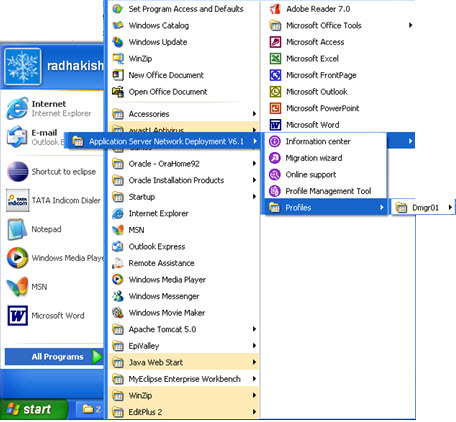456x422 pixels.
Task: Open Microsoft PowerPoint
Action: pos(340,108)
